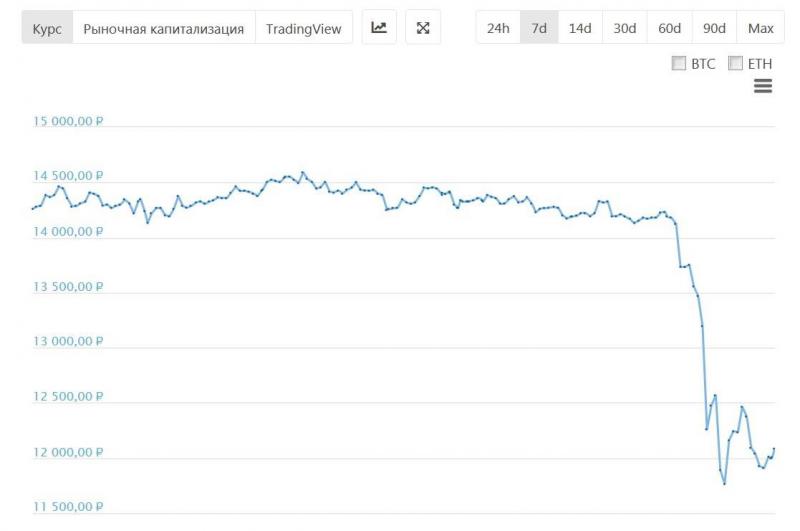Open the Рыночная капитализация tab
The width and height of the screenshot is (800, 531).
[x=164, y=28]
